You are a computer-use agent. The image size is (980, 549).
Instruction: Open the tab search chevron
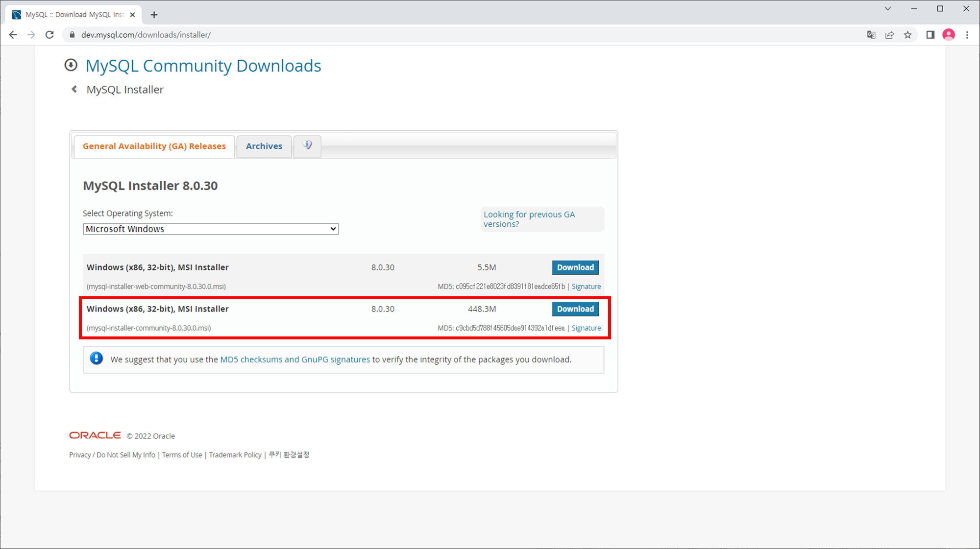coord(887,9)
